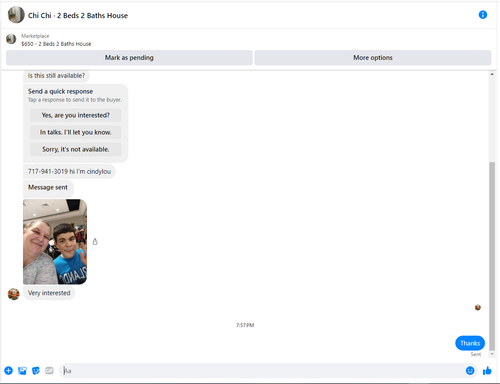Click the Sent status label
The height and width of the screenshot is (384, 500).
click(476, 354)
